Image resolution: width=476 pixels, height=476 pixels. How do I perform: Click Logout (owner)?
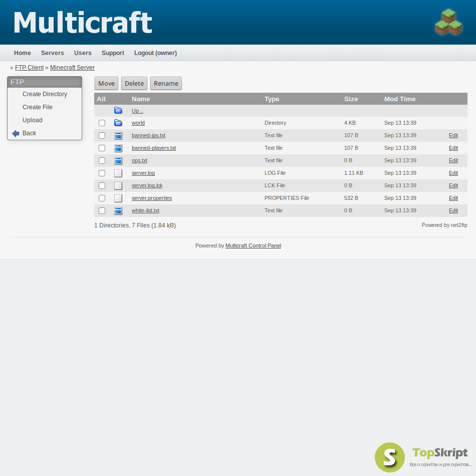tap(155, 53)
